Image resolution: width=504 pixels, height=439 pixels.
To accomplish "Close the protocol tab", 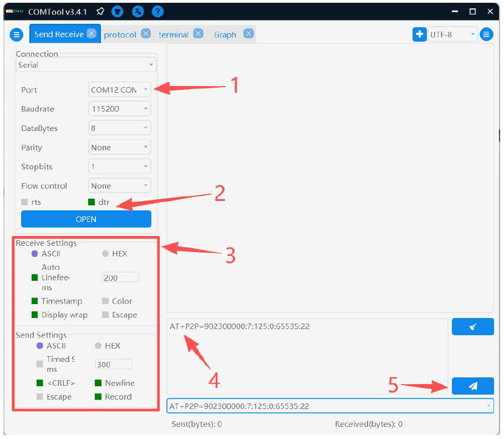I will click(145, 34).
